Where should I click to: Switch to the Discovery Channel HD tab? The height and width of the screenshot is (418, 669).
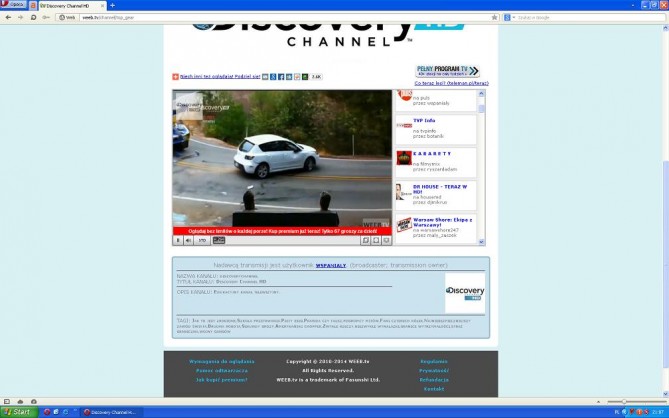[x=72, y=6]
